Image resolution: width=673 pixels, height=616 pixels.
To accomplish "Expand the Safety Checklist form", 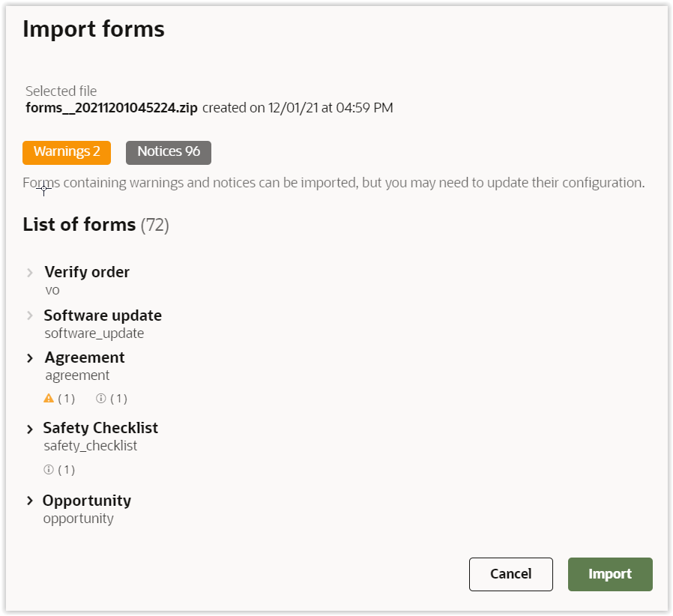I will point(30,429).
